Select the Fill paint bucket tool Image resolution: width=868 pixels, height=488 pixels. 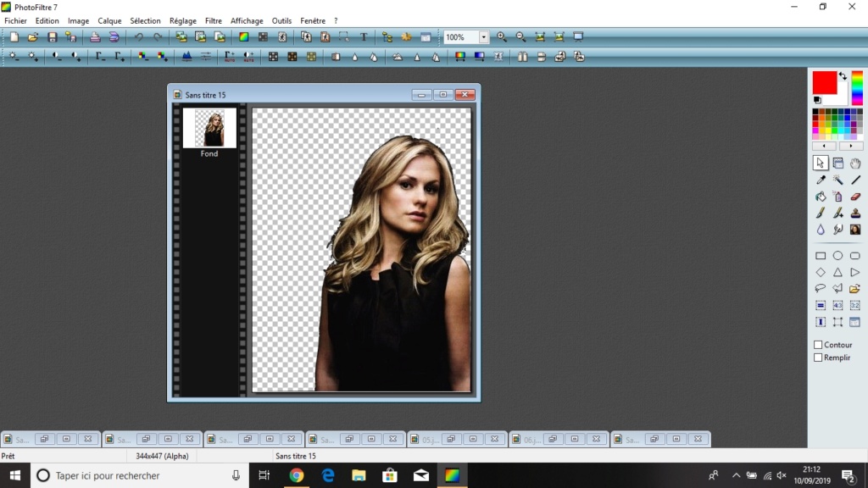[821, 197]
